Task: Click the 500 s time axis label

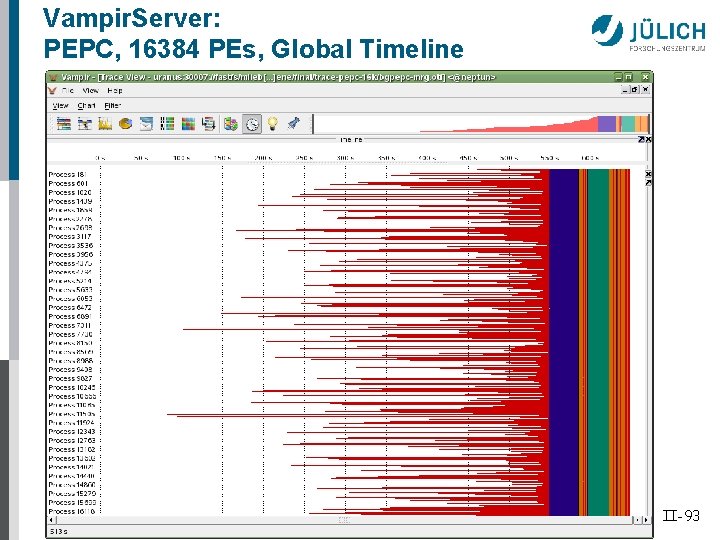Action: click(509, 158)
